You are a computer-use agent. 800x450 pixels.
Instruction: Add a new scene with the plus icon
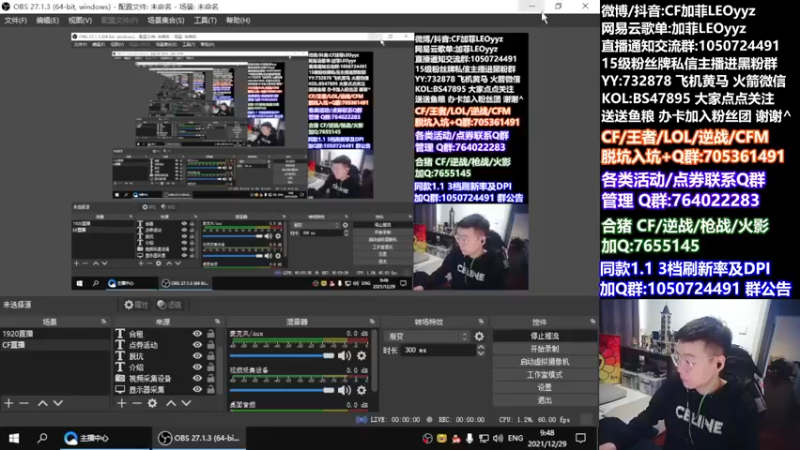[x=9, y=403]
